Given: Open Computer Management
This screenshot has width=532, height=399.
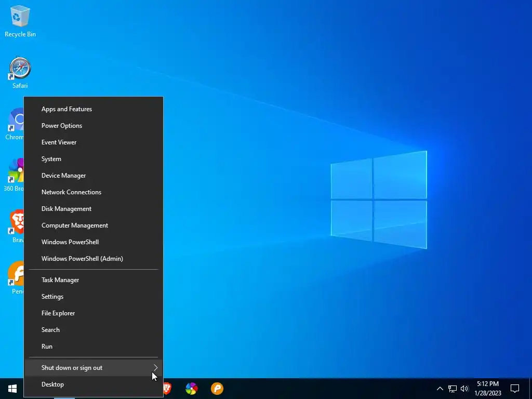Looking at the screenshot, I should [94, 225].
